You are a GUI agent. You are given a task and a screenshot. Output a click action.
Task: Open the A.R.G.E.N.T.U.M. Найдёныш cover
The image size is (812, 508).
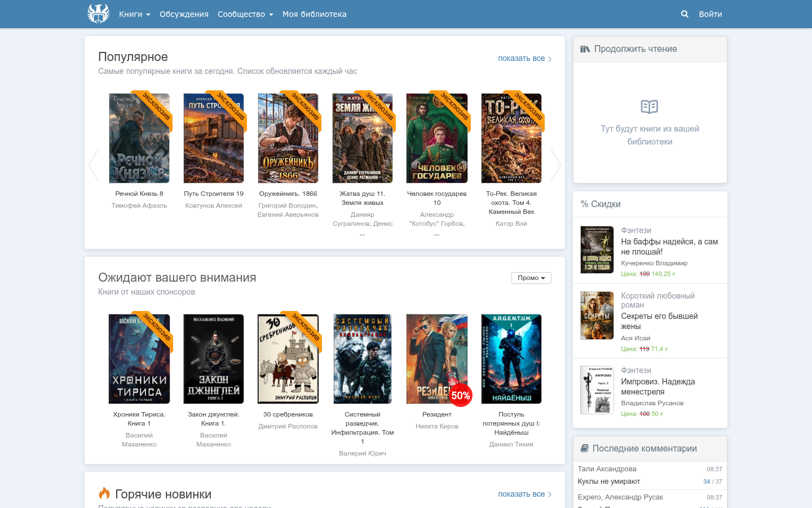[x=511, y=359]
